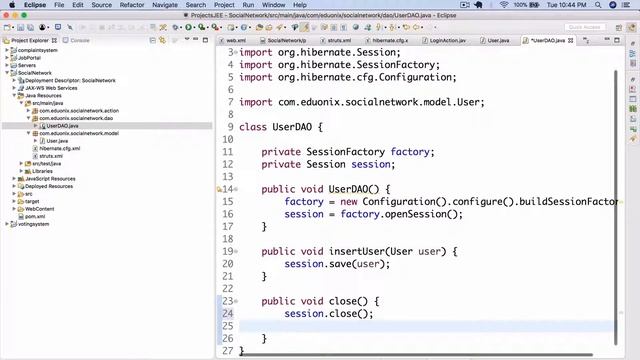640x360 pixels.
Task: Click the Debug bug toolbar icon
Action: tap(176, 27)
